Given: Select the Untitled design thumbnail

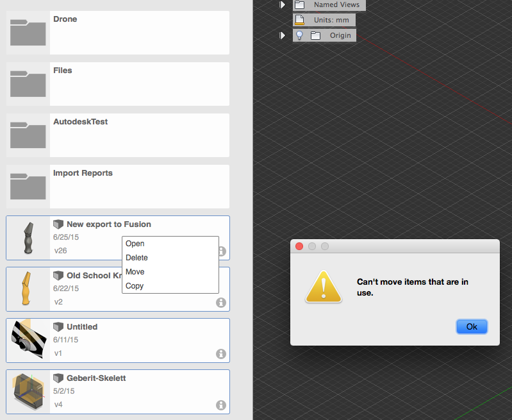Looking at the screenshot, I should pos(28,340).
